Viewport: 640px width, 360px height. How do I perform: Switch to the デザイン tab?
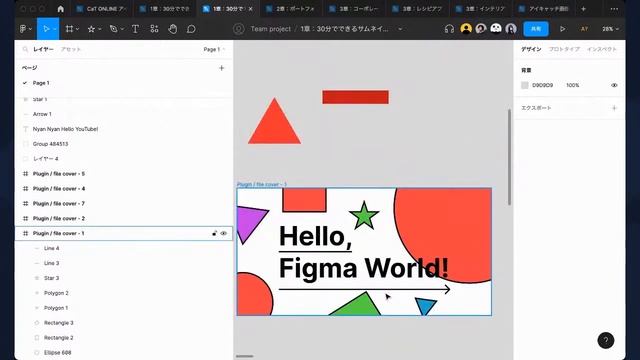[531, 49]
